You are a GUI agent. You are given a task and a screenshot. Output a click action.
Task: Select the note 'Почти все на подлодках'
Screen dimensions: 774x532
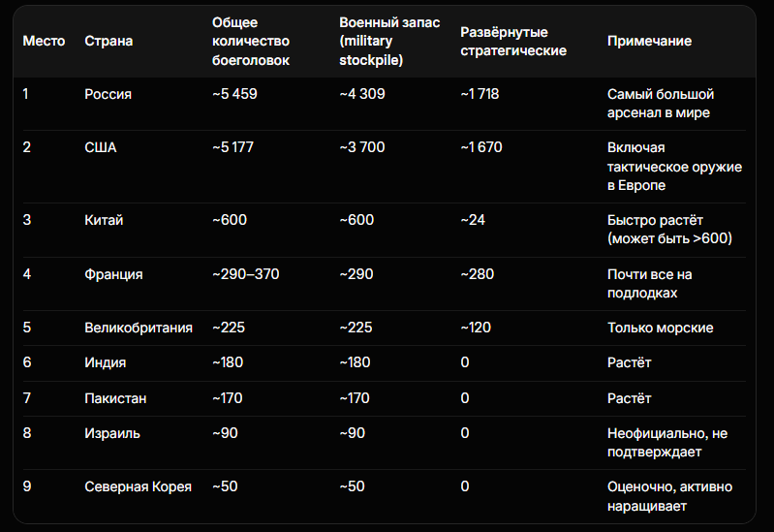[x=650, y=283]
